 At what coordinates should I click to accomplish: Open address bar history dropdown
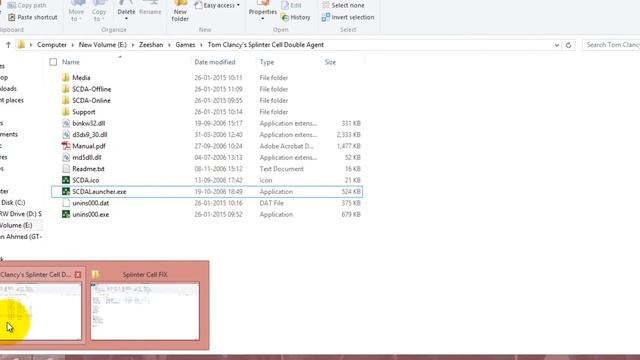556,45
